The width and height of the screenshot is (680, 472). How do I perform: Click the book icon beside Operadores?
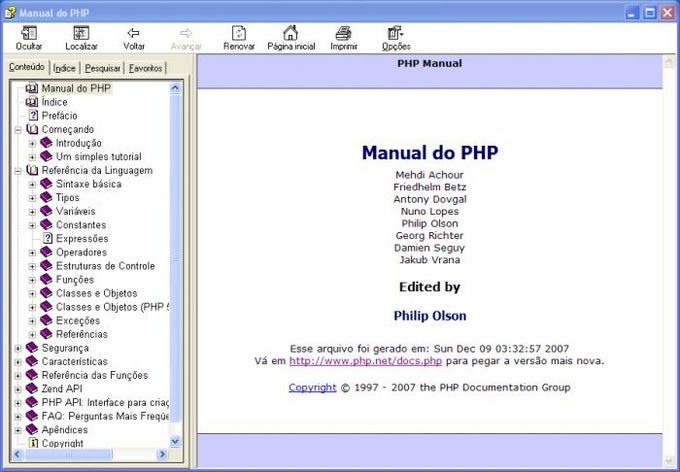click(46, 252)
